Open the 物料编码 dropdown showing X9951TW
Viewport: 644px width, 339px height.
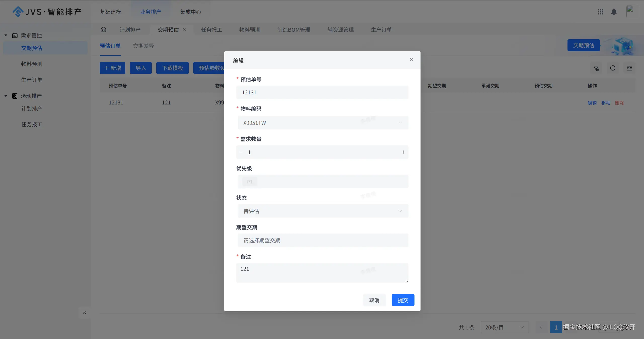400,123
